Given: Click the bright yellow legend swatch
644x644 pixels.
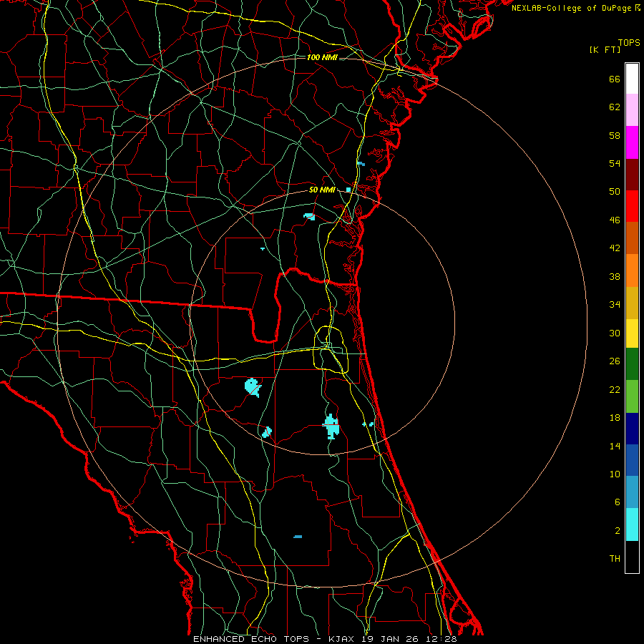Looking at the screenshot, I should pyautogui.click(x=632, y=333).
